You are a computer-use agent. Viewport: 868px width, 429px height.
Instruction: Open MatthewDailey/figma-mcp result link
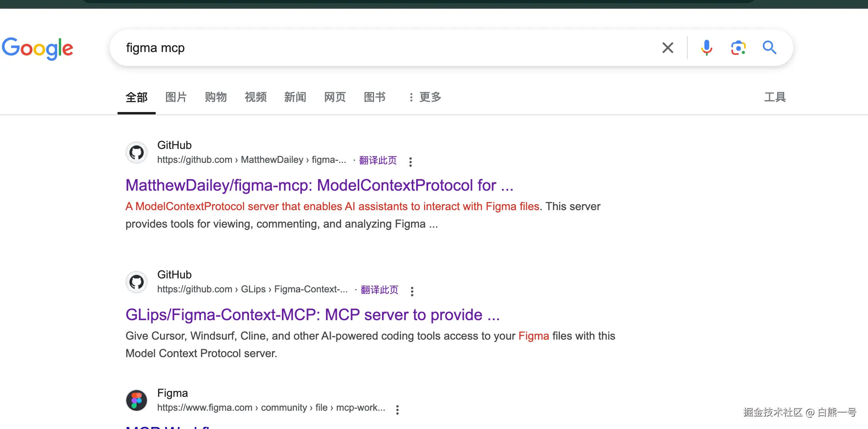coord(319,186)
